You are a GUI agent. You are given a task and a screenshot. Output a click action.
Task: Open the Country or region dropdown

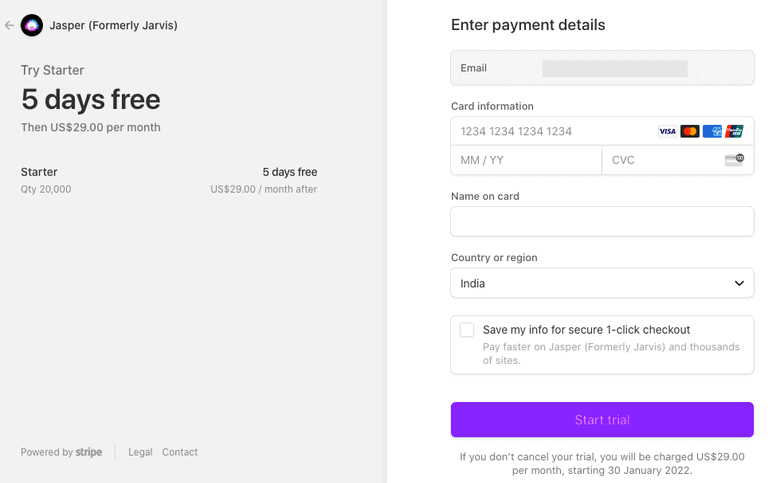click(602, 283)
